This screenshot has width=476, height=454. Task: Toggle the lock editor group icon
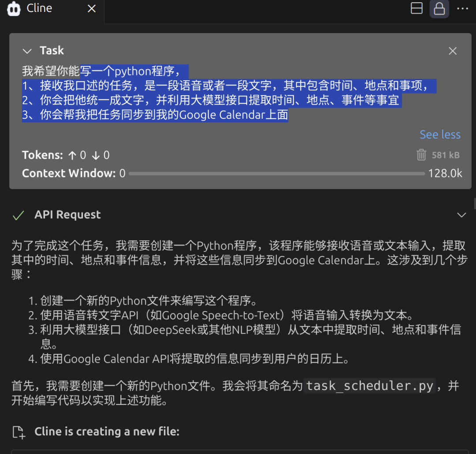pyautogui.click(x=439, y=8)
